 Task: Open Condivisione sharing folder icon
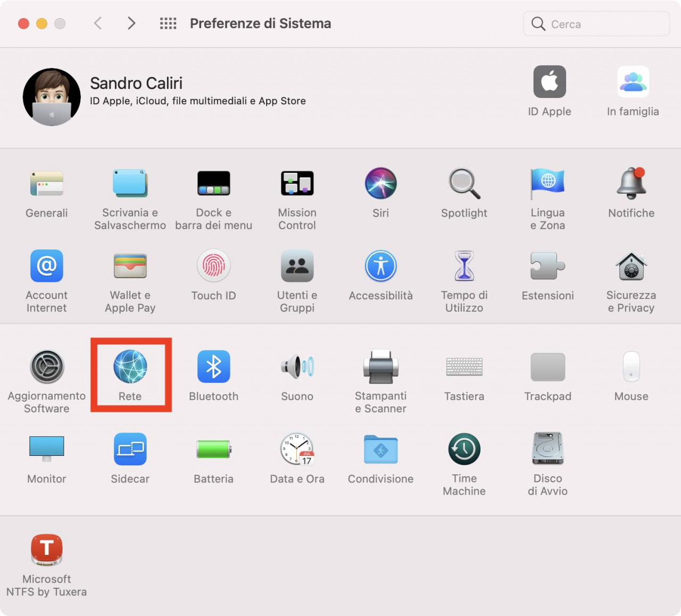[380, 449]
